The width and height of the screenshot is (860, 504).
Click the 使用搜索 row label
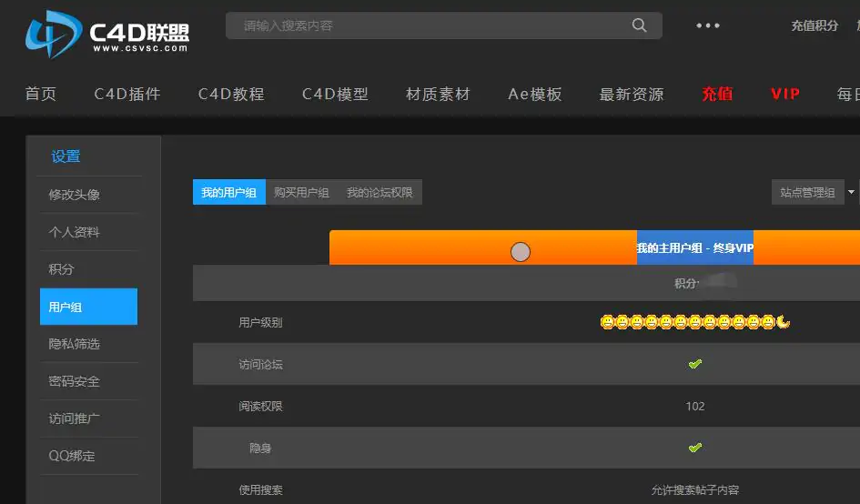click(x=260, y=489)
